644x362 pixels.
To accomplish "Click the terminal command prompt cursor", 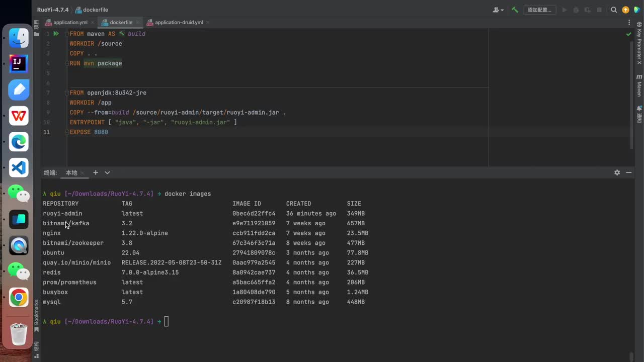I will 167,322.
